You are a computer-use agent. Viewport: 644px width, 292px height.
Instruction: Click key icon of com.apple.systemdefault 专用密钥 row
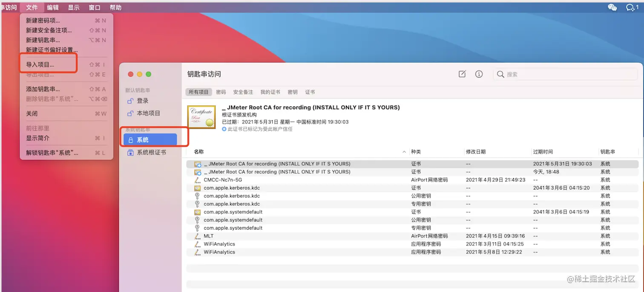click(x=197, y=228)
